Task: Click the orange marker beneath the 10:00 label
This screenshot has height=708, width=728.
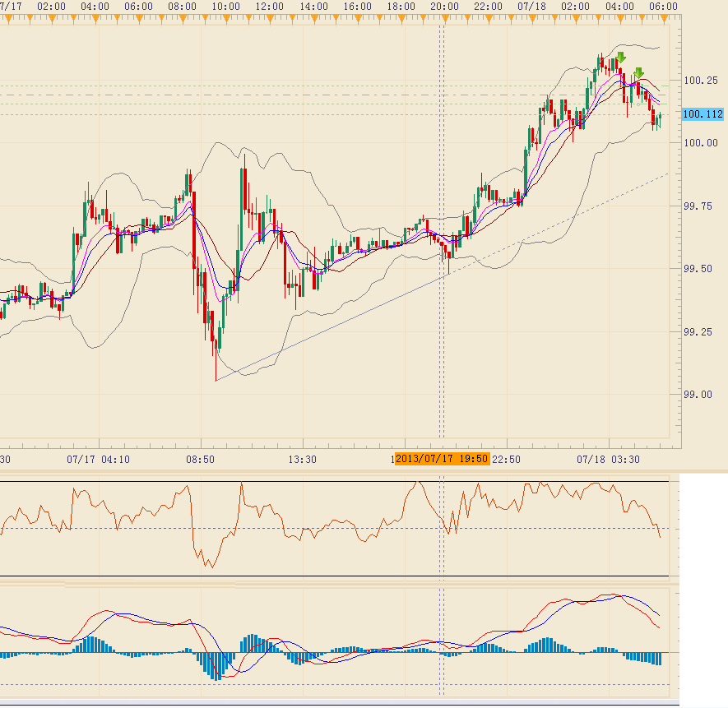Action: (x=226, y=19)
